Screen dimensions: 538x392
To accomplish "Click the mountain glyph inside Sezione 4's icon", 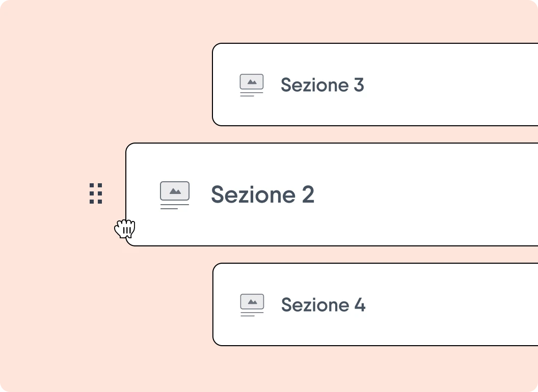I will tap(252, 302).
